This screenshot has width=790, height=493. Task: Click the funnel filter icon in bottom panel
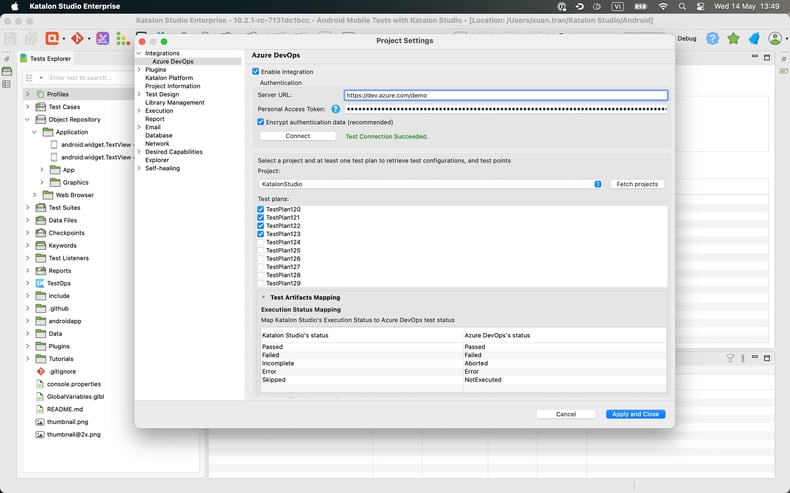(730, 358)
